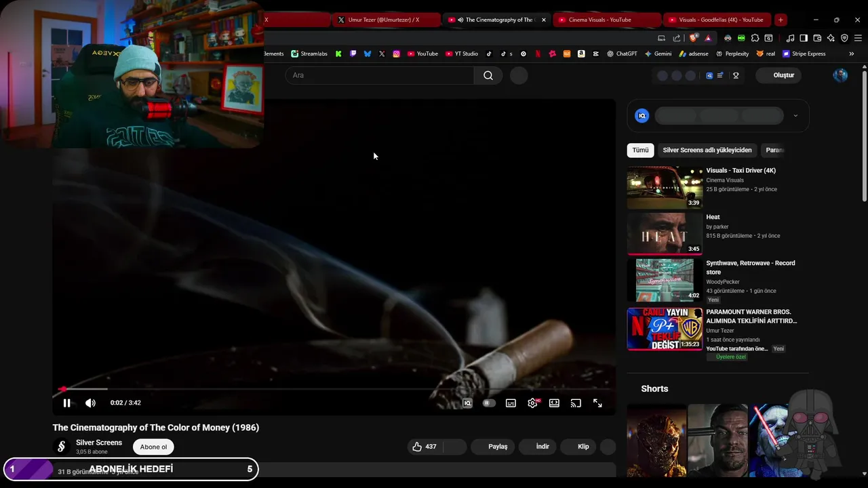Screen dimensions: 868x488
Task: Open the Brave Rewards triangle icon
Action: point(708,38)
